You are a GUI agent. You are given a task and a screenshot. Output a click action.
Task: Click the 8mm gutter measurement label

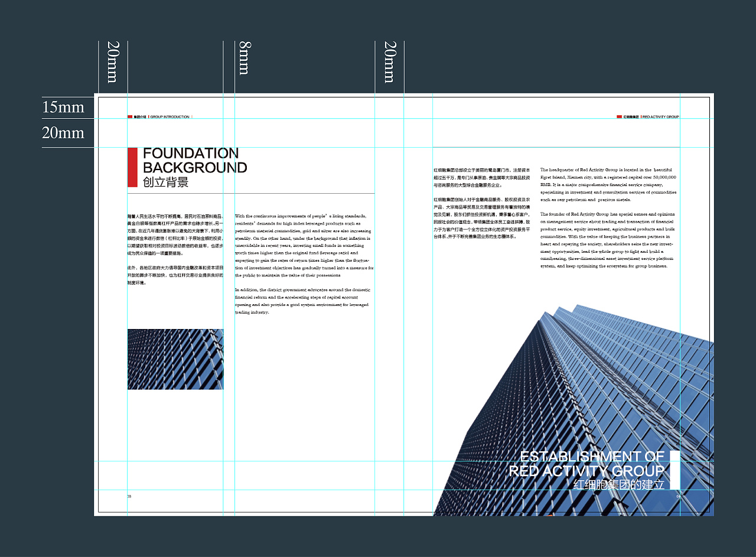pos(242,57)
